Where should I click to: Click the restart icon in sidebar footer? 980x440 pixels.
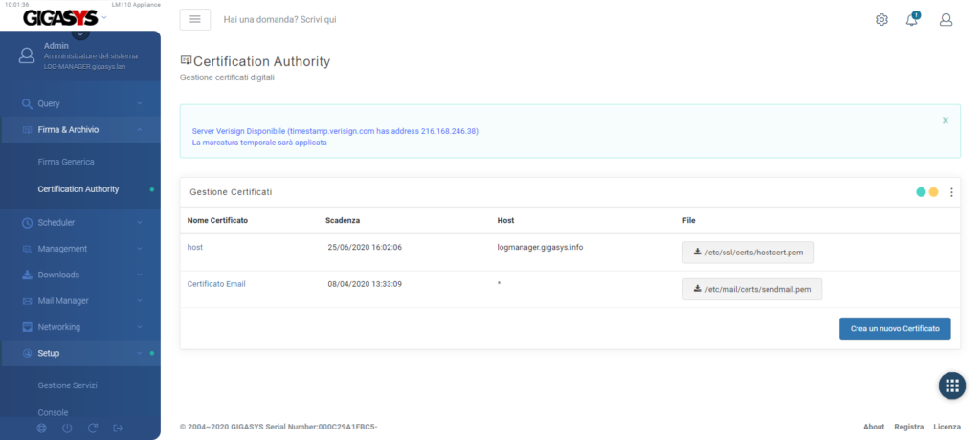(x=93, y=428)
